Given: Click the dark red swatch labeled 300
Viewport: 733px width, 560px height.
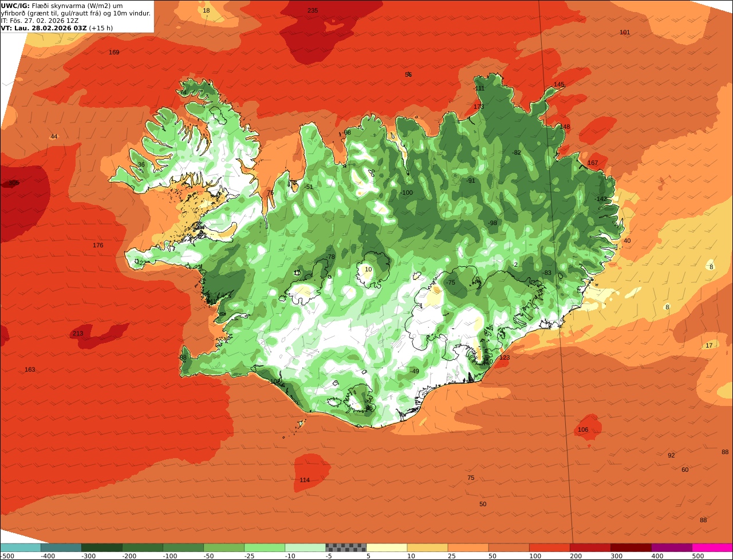Looking at the screenshot, I should pos(630,547).
